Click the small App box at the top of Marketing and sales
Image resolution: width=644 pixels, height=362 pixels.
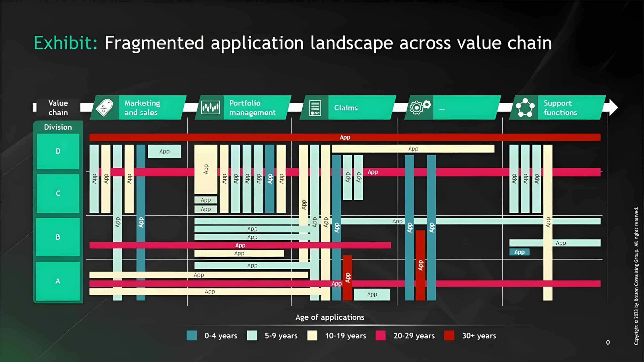point(165,151)
